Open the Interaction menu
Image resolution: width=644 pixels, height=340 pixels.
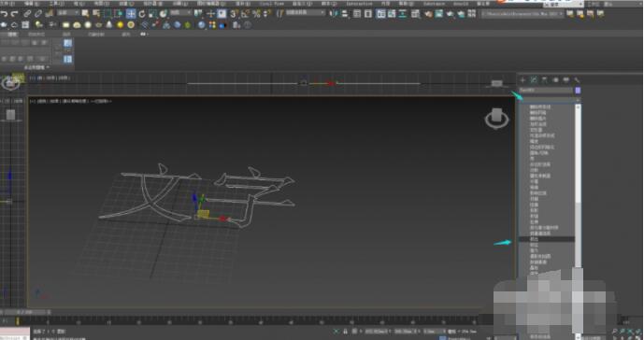(x=359, y=4)
